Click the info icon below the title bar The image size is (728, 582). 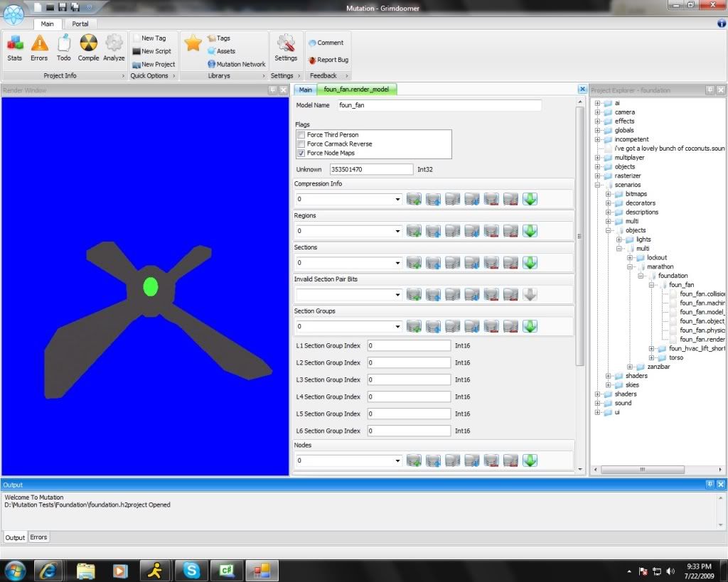tap(722, 23)
